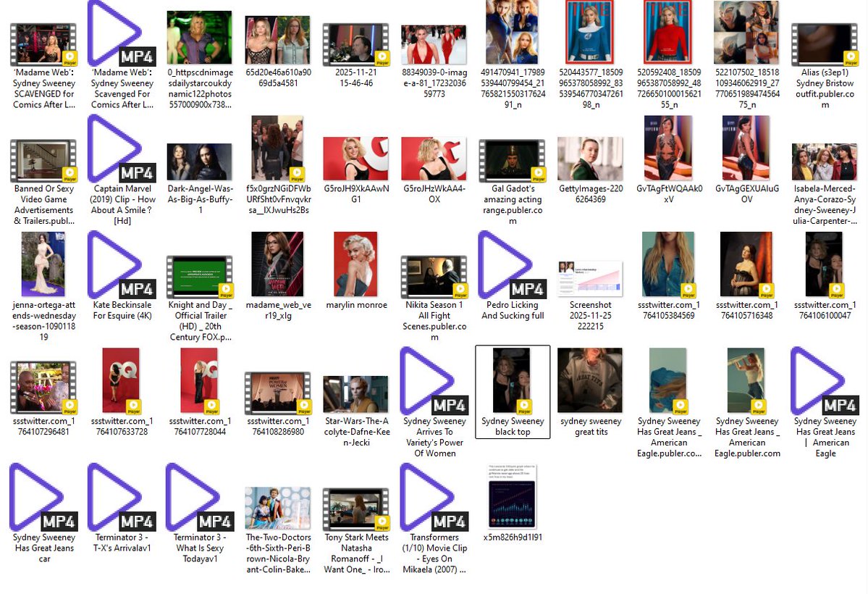Select the Nikita Season 1 All Fight Scenes video

tap(434, 277)
